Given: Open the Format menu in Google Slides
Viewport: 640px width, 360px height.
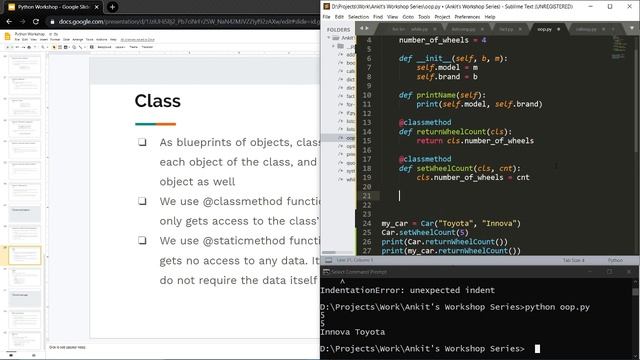Looking at the screenshot, I should tap(55, 40).
